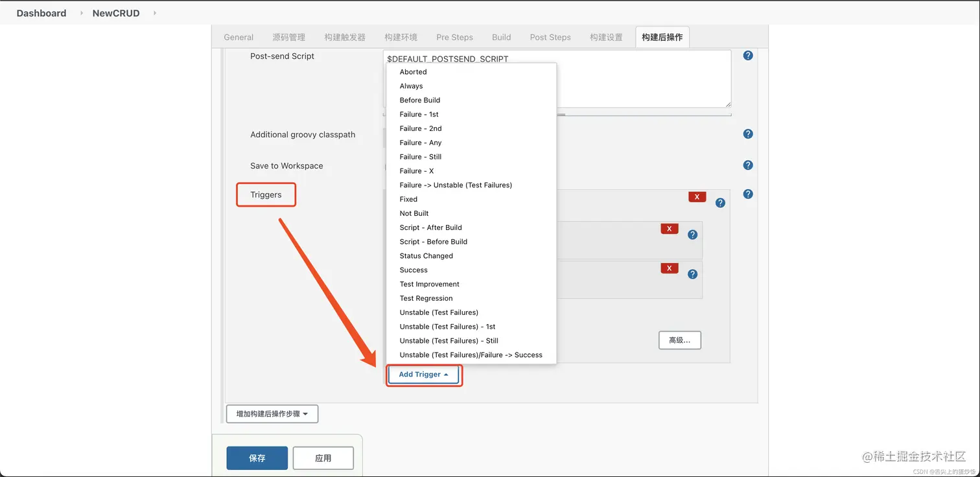Apply changes with the 应用 button

point(323,458)
